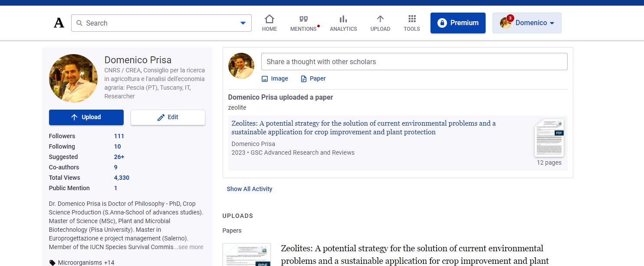Open the Domenico account dropdown menu
Screen dimensions: 644x266
527,23
